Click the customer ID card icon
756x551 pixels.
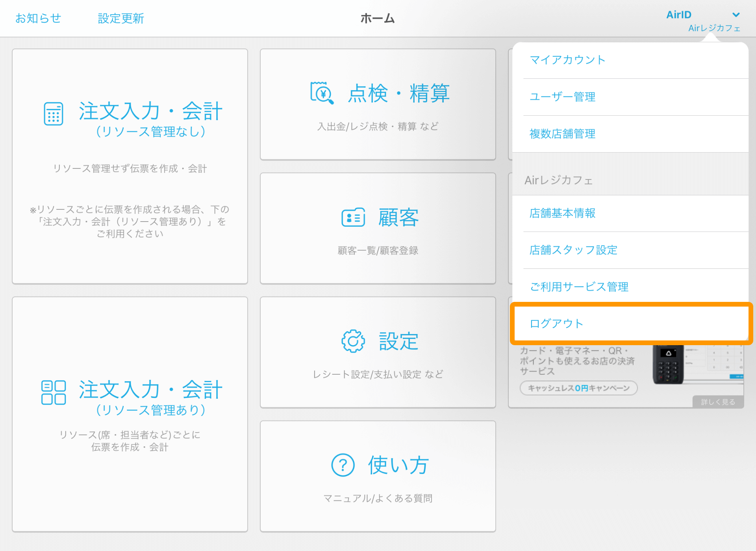[353, 217]
